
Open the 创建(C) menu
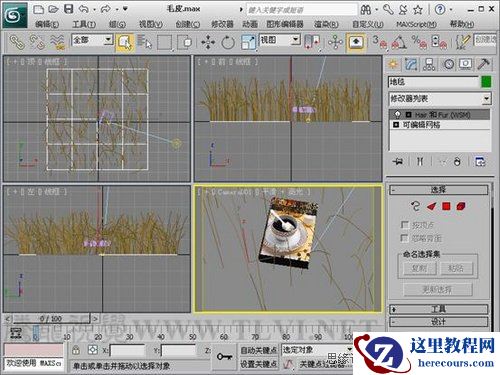(x=188, y=24)
